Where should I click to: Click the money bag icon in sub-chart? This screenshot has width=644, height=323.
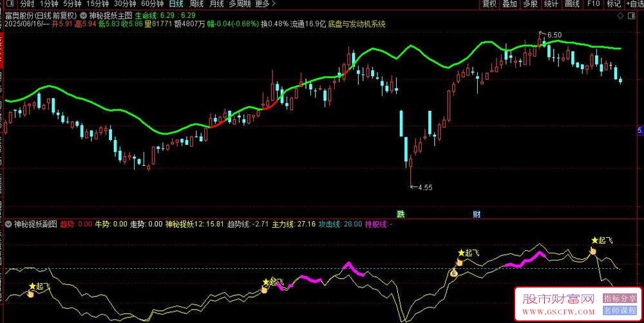point(453,273)
